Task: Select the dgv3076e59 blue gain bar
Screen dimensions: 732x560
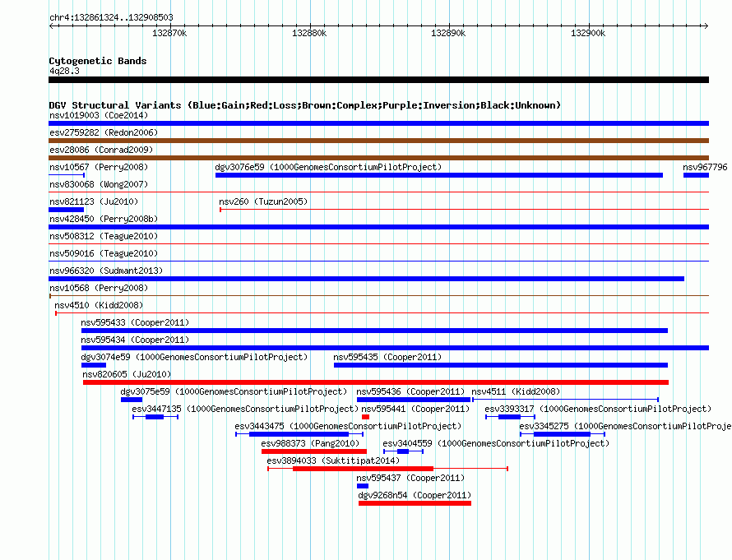Action: point(439,175)
